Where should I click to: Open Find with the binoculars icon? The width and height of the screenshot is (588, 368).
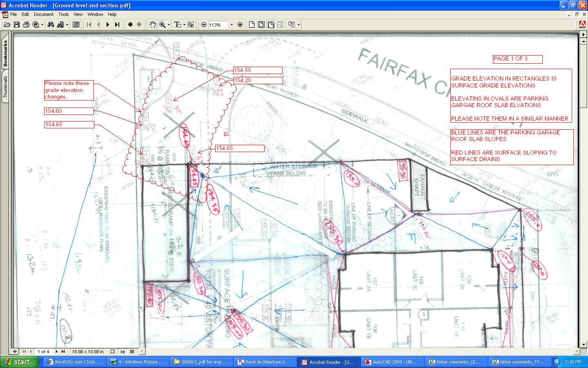[x=51, y=25]
